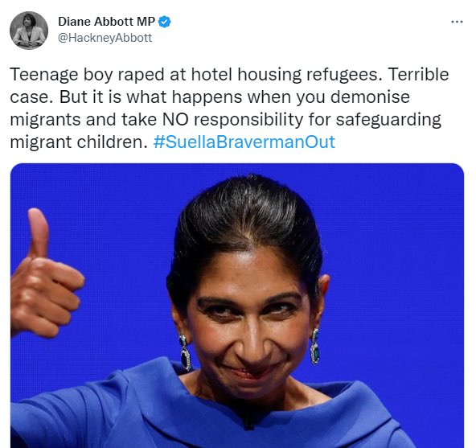Open the attached photo in the tweet
The height and width of the screenshot is (448, 476).
[237, 306]
